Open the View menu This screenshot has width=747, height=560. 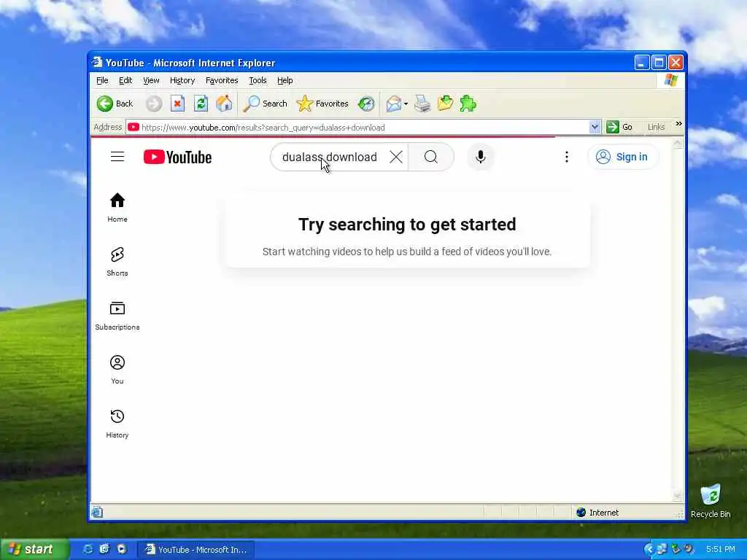[x=151, y=80]
